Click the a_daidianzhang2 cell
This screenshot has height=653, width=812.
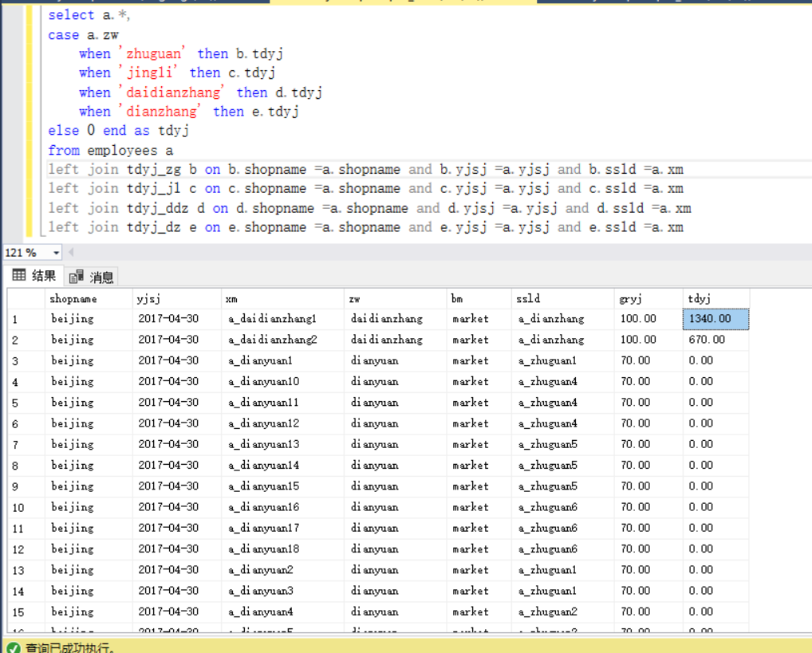pos(282,340)
